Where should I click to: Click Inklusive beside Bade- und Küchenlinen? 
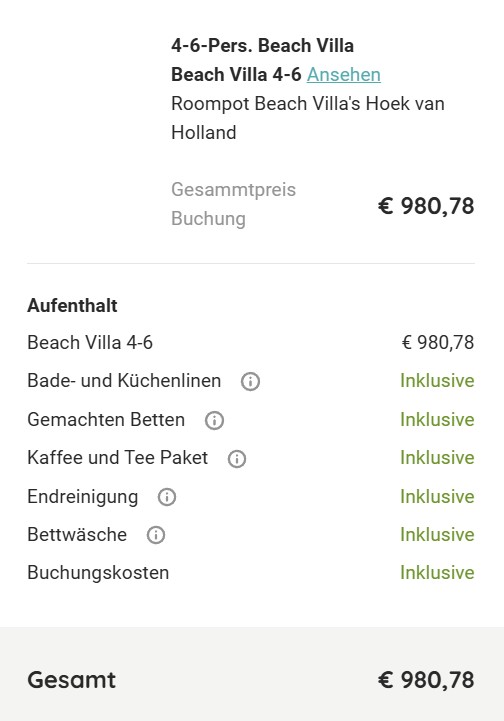437,381
